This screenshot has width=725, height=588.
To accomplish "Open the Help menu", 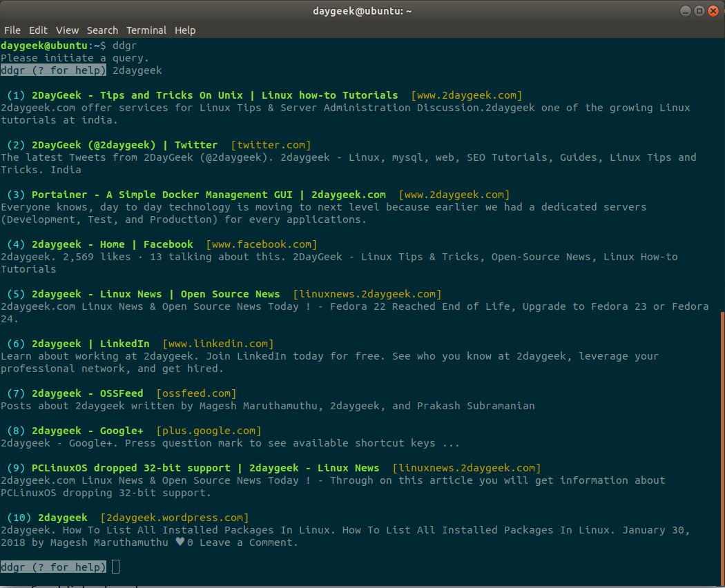I will [x=185, y=30].
